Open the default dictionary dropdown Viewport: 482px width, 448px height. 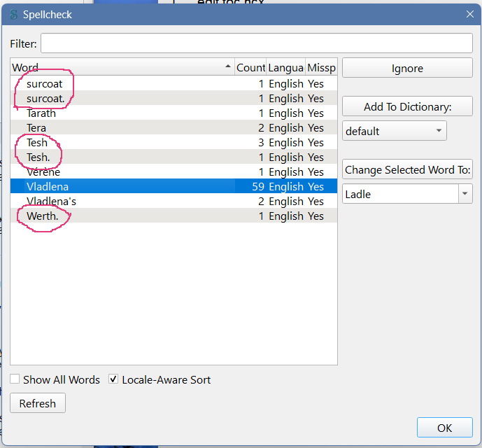pyautogui.click(x=395, y=131)
